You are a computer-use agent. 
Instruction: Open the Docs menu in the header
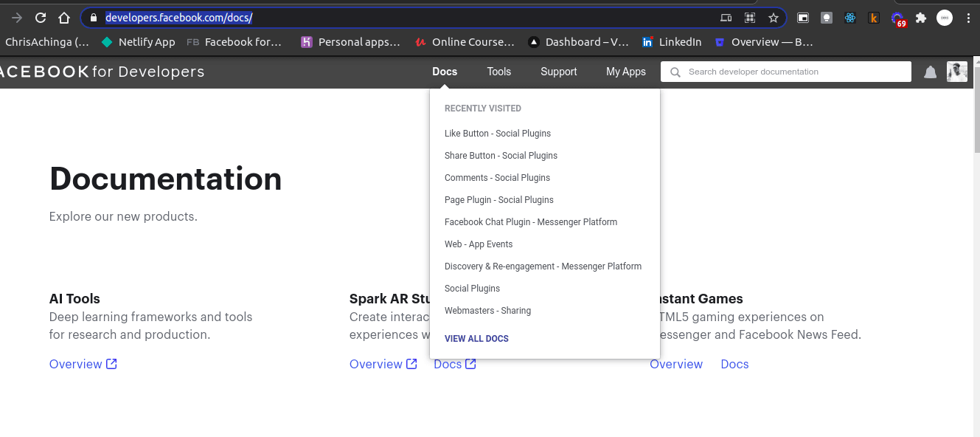pyautogui.click(x=445, y=72)
